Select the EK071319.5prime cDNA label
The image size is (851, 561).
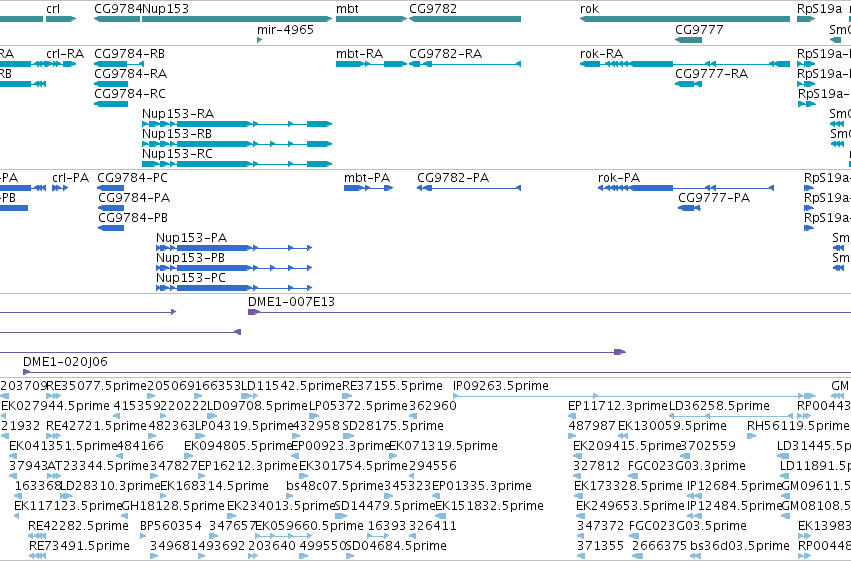(443, 446)
